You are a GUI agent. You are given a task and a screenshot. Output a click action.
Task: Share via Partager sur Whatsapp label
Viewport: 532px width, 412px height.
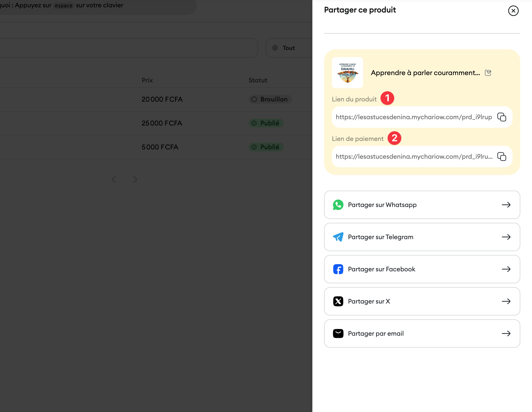(382, 205)
